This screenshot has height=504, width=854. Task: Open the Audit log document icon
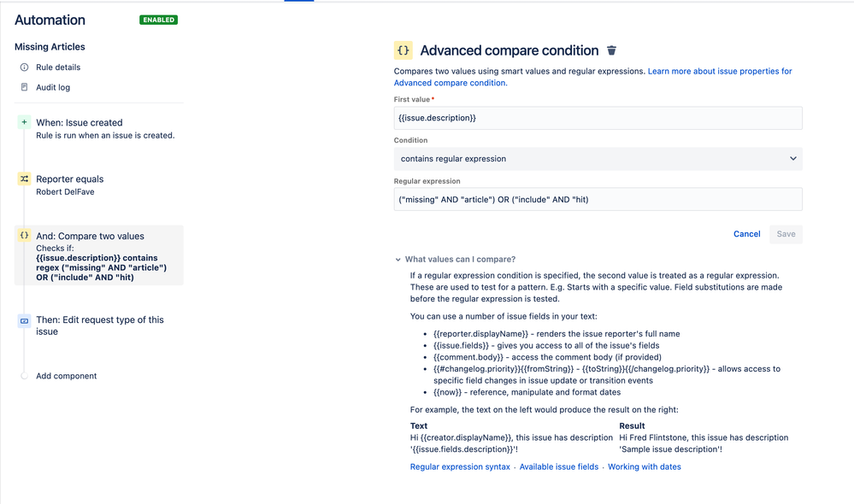pos(24,87)
